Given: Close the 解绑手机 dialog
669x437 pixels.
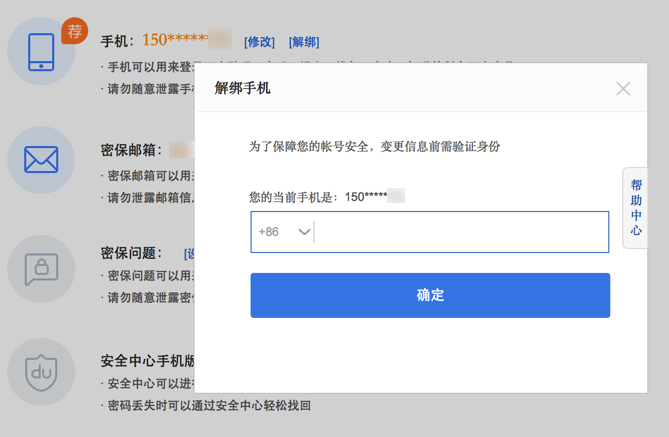Looking at the screenshot, I should click(623, 89).
